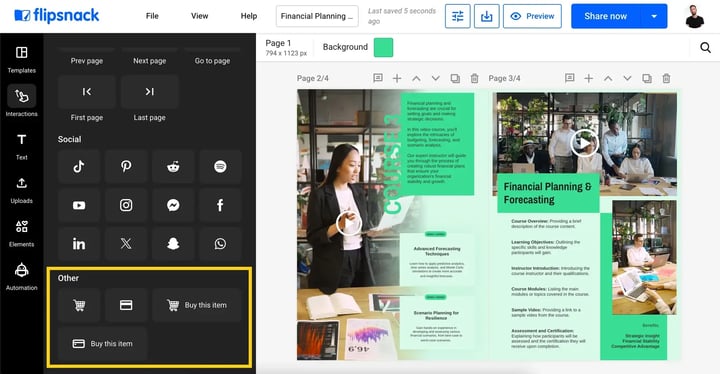Viewport: 720px width, 374px height.
Task: Insert the YouTube social icon
Action: [x=79, y=205]
